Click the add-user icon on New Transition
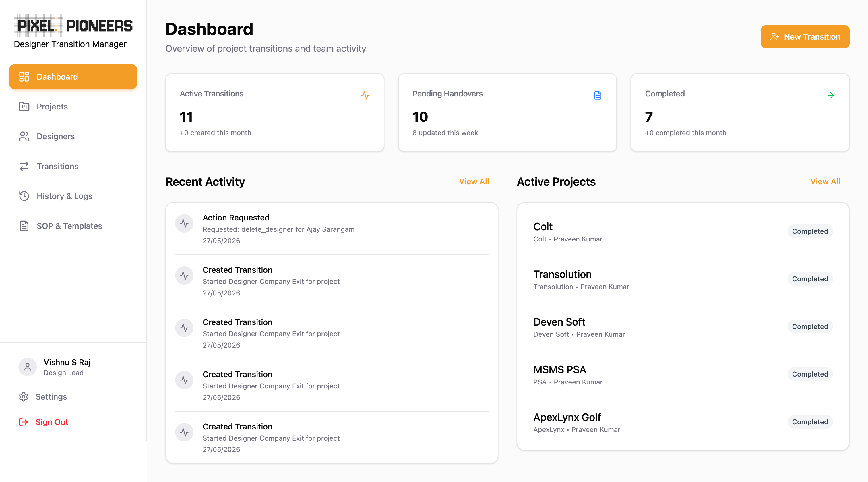Viewport: 868px width, 482px height. click(x=775, y=37)
